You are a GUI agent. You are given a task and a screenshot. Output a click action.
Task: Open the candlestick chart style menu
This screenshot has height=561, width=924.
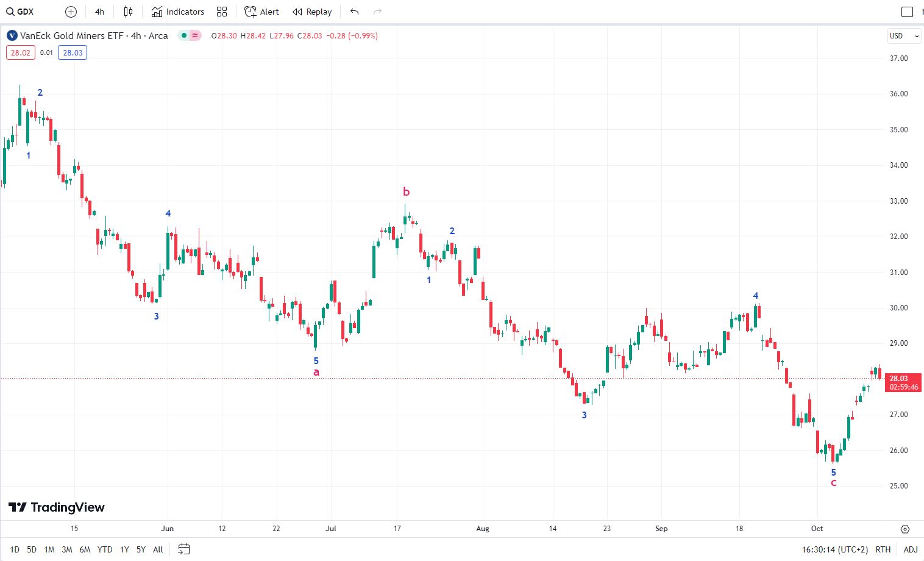pyautogui.click(x=128, y=12)
